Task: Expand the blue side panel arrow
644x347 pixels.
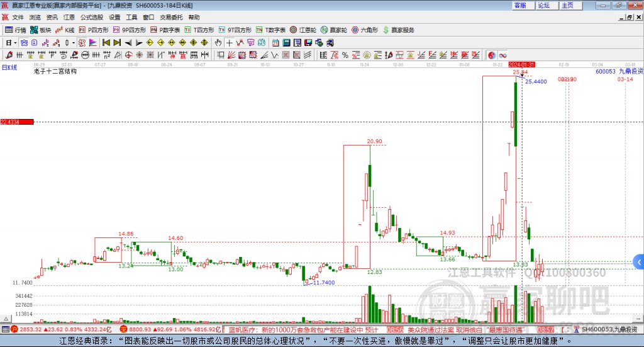Action: coord(639,263)
